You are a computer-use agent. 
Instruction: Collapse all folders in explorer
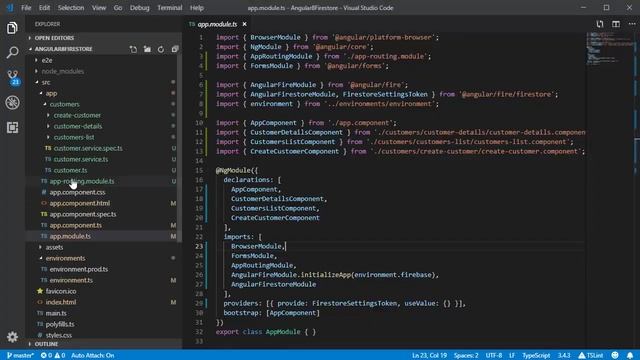(175, 49)
